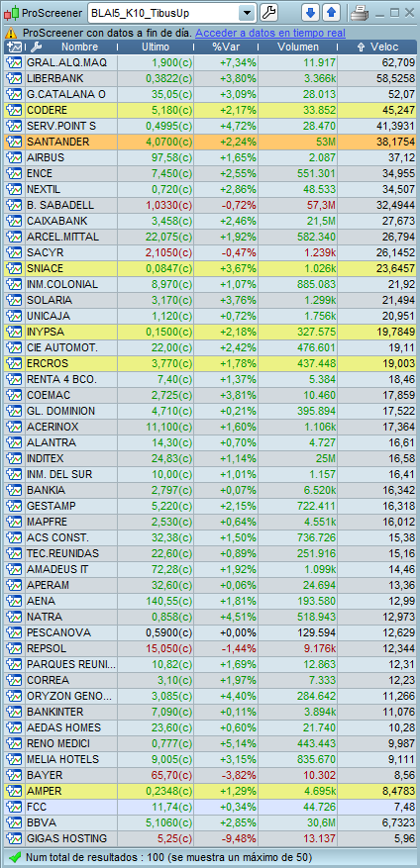Open chart icon for CAIXABANK
This screenshot has width=420, height=868.
point(13,221)
